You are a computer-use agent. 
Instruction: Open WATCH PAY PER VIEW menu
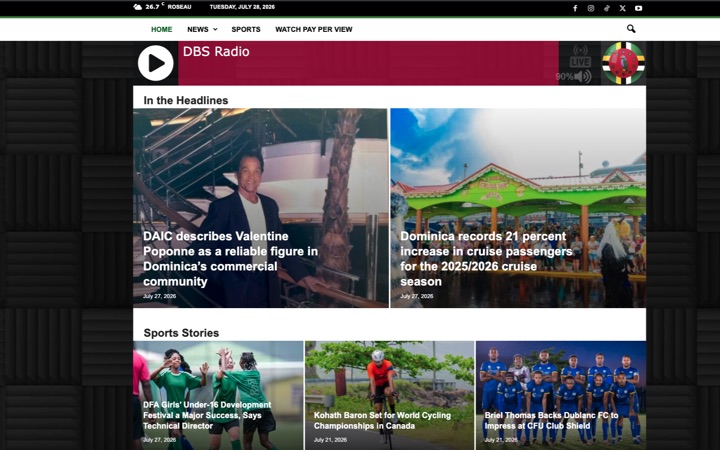(314, 29)
